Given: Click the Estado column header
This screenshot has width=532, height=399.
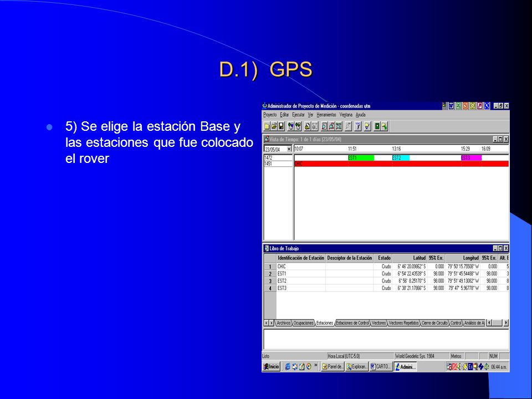Looking at the screenshot, I should pos(383,258).
